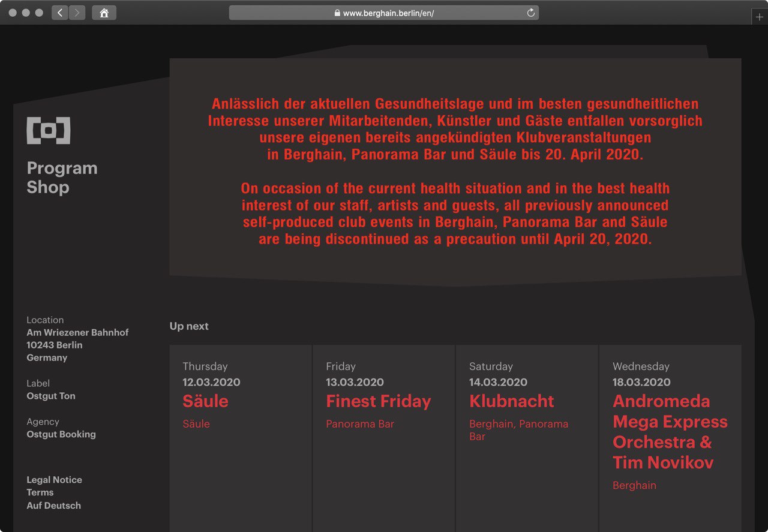Click the Saturday day label
The width and height of the screenshot is (768, 532).
(491, 366)
